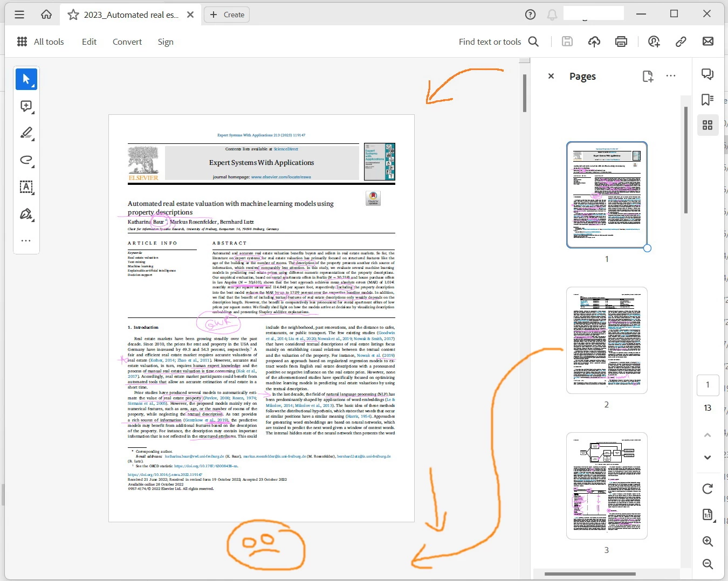Rotate the page view clockwise

coord(708,489)
